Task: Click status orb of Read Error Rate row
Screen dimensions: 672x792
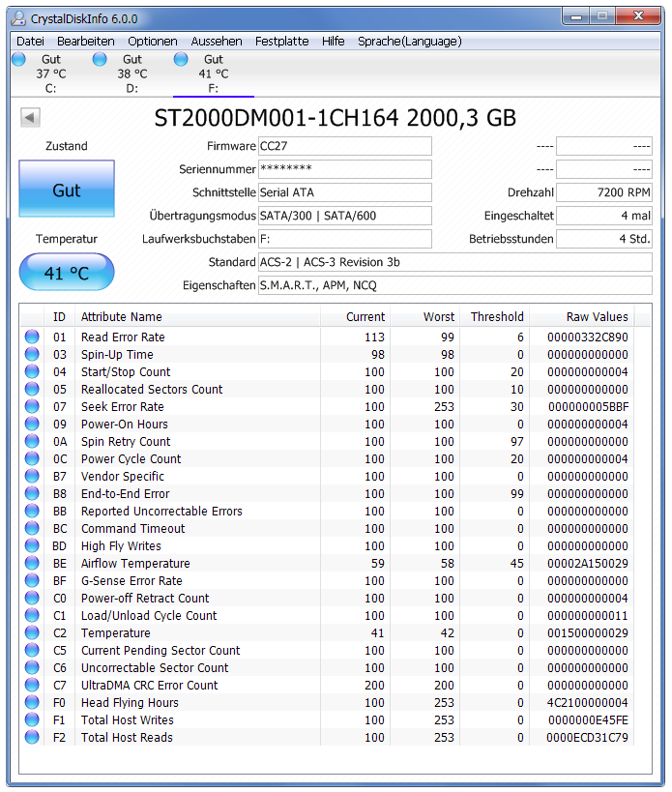Action: pos(32,337)
